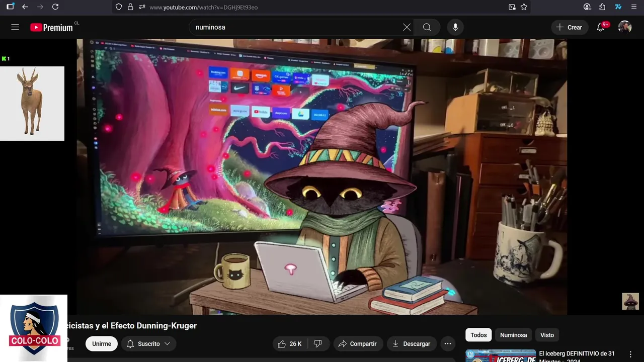
Task: Clear the search query with X
Action: point(407,27)
